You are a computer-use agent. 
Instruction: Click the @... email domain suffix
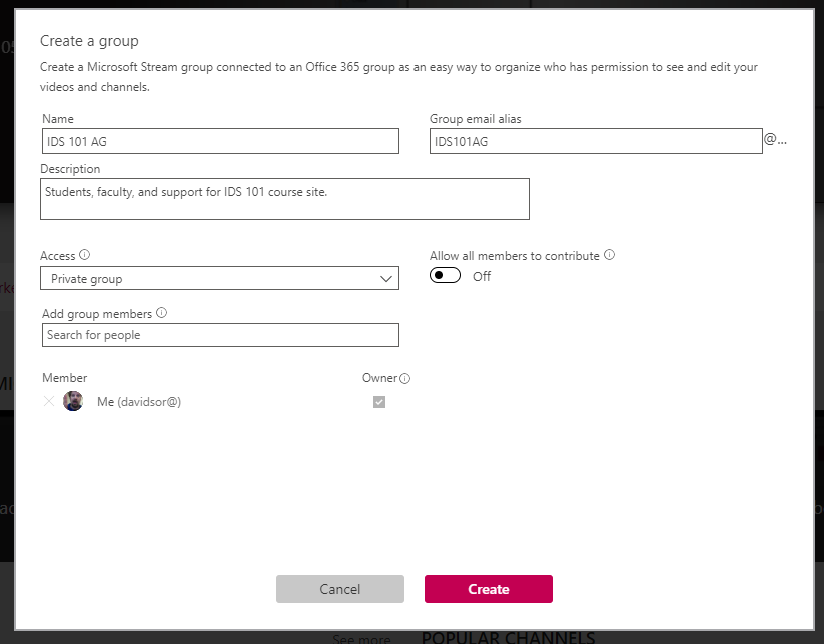[x=777, y=140]
